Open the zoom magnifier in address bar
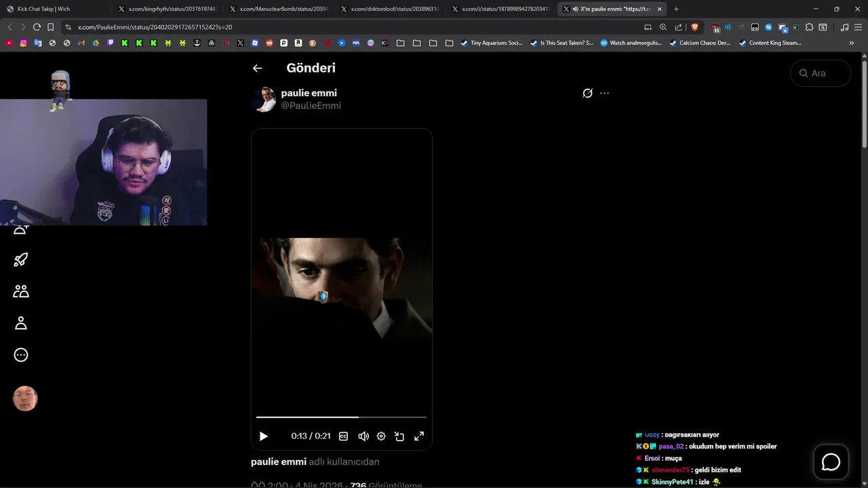868x488 pixels. tap(663, 27)
